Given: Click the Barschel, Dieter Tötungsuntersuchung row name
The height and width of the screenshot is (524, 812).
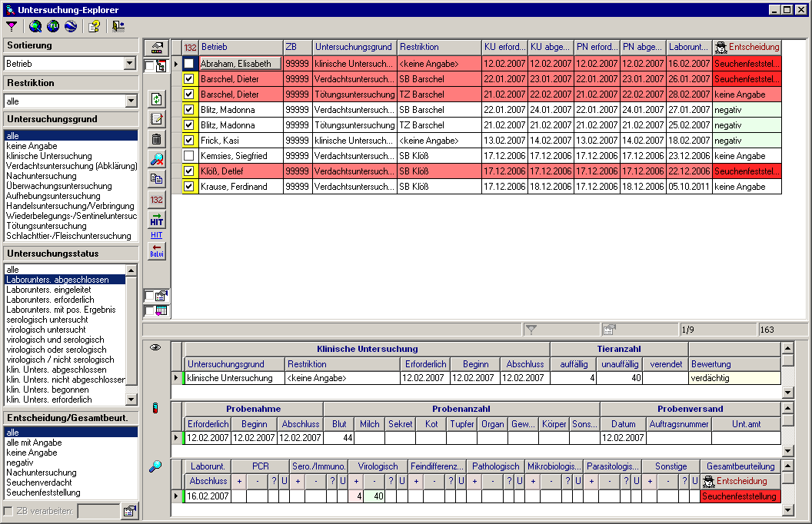Looking at the screenshot, I should 241,95.
